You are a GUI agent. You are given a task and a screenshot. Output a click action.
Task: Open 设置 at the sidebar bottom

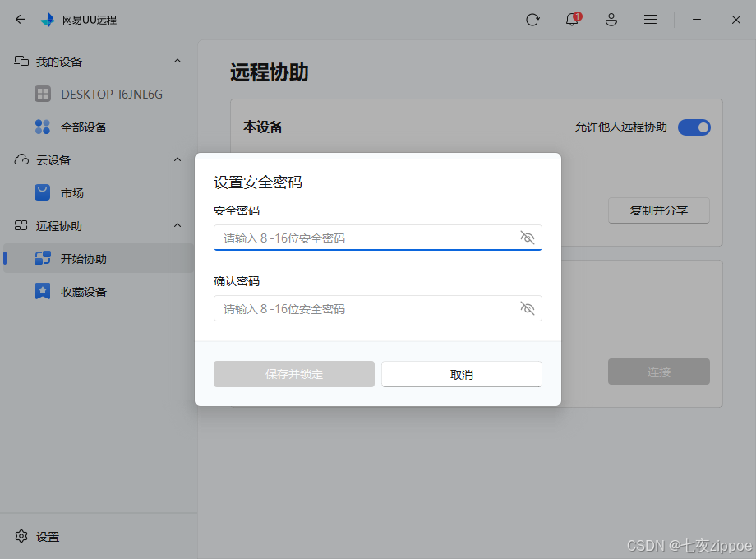point(48,536)
